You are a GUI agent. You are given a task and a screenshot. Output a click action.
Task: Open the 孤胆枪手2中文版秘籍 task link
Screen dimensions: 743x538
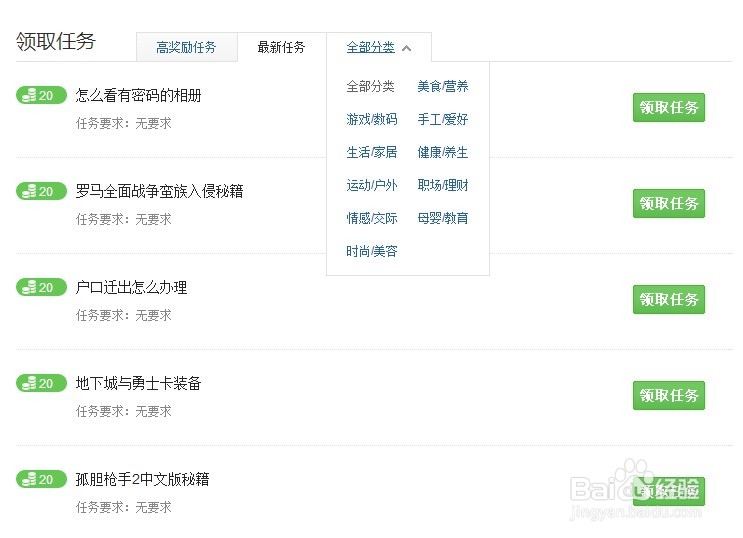point(143,480)
